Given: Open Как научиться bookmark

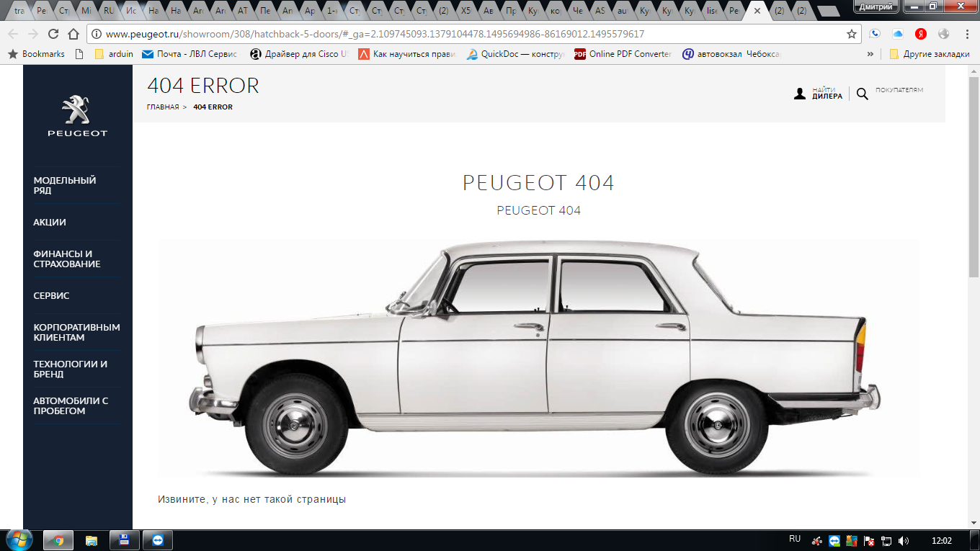Looking at the screenshot, I should pos(406,54).
